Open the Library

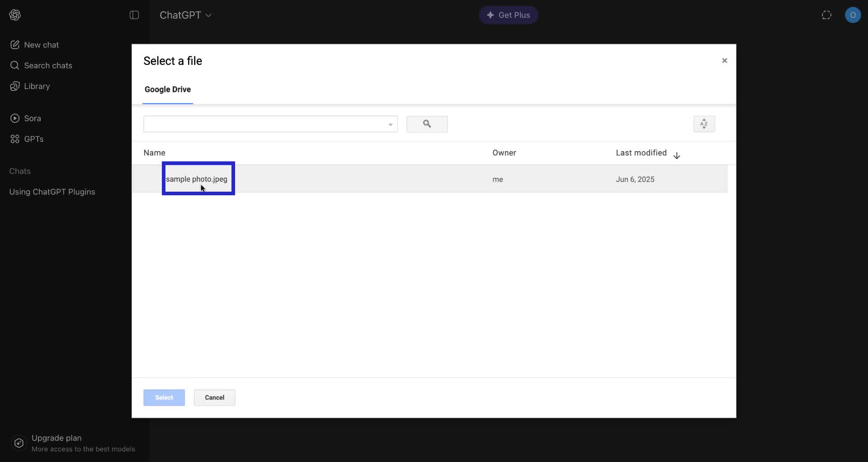pyautogui.click(x=37, y=86)
